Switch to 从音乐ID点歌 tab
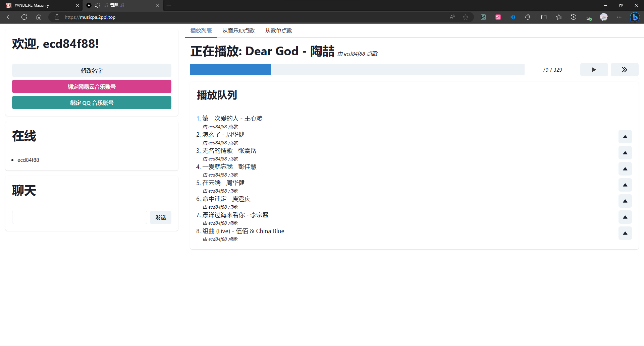The height and width of the screenshot is (346, 644). [238, 31]
